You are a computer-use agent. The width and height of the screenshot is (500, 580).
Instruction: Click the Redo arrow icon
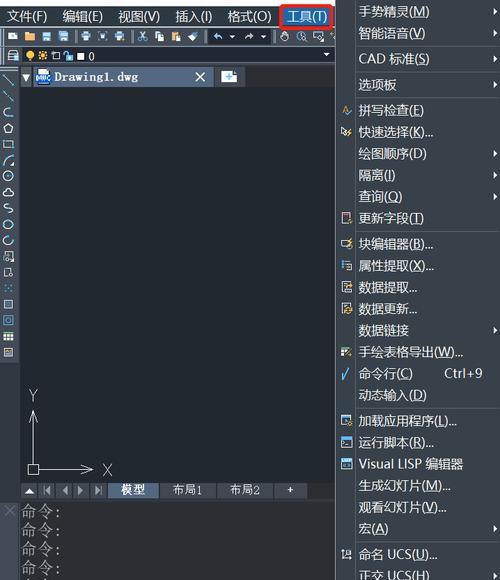[x=249, y=36]
